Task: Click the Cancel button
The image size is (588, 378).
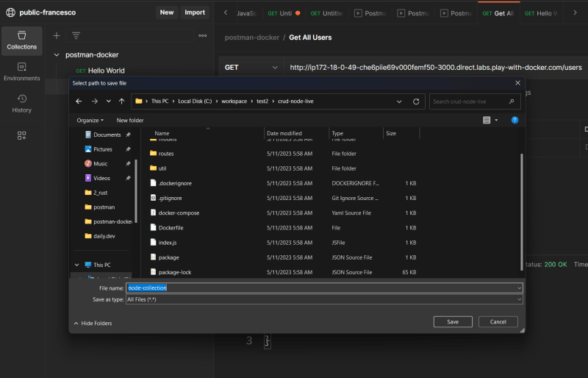Action: 498,321
